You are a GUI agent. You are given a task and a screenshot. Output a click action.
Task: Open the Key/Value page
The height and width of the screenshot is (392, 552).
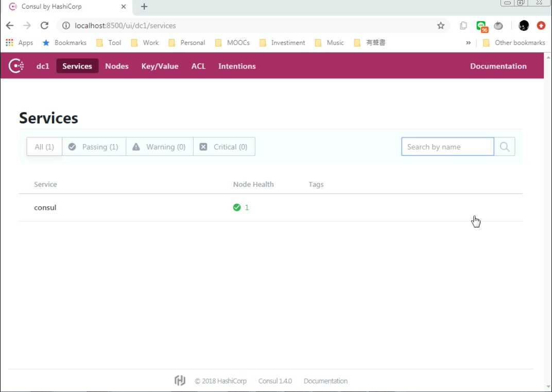click(x=160, y=66)
